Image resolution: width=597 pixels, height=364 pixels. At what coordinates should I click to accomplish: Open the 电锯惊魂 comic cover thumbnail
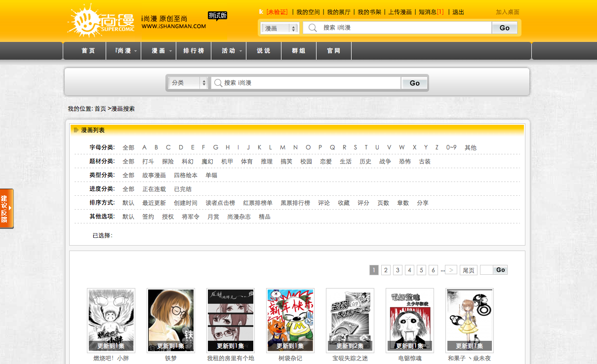409,321
